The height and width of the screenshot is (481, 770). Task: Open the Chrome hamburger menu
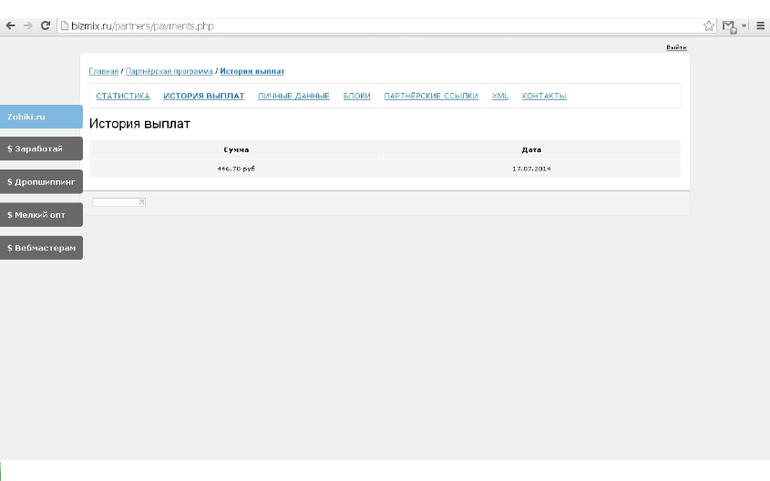coord(760,26)
